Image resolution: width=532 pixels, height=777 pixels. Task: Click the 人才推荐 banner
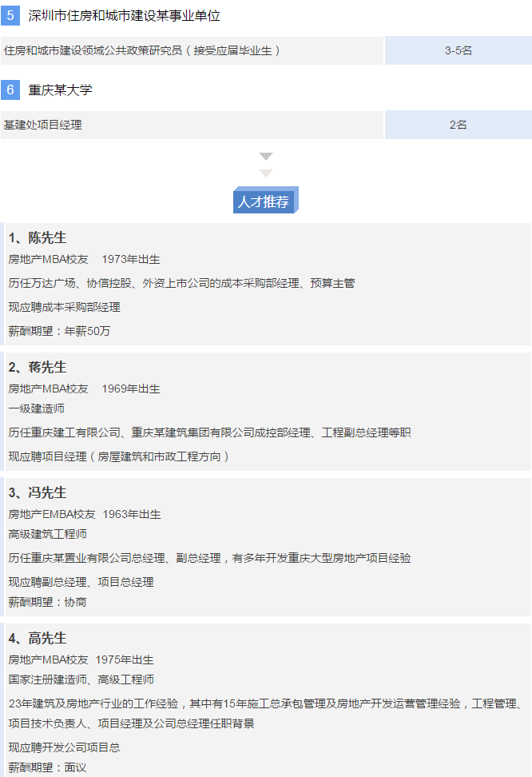tap(264, 201)
